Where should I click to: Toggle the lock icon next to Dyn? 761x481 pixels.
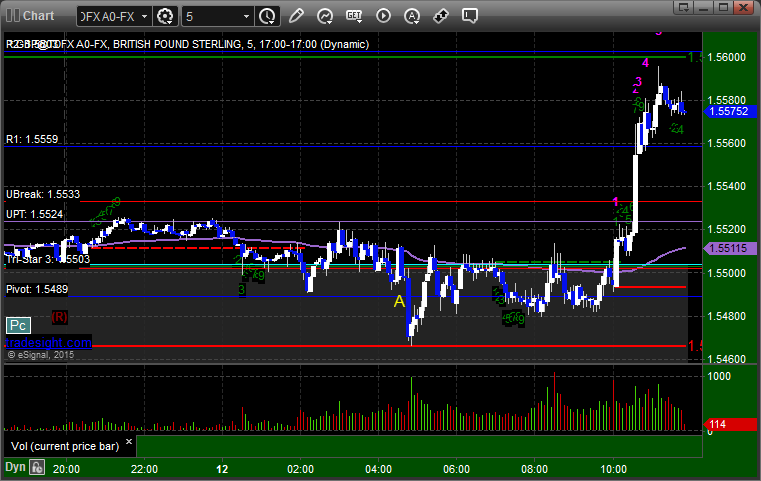click(x=37, y=468)
